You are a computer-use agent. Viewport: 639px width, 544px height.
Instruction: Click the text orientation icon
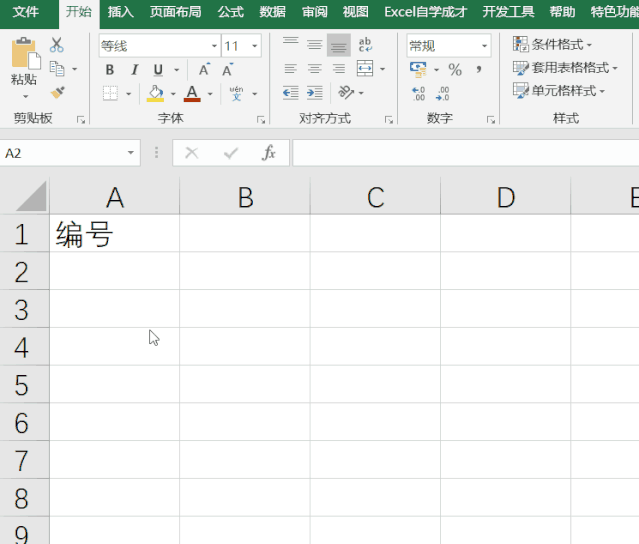346,93
